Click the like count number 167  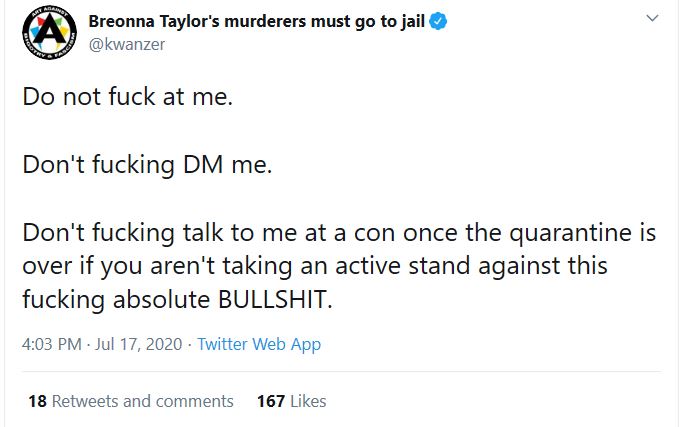tap(271, 401)
